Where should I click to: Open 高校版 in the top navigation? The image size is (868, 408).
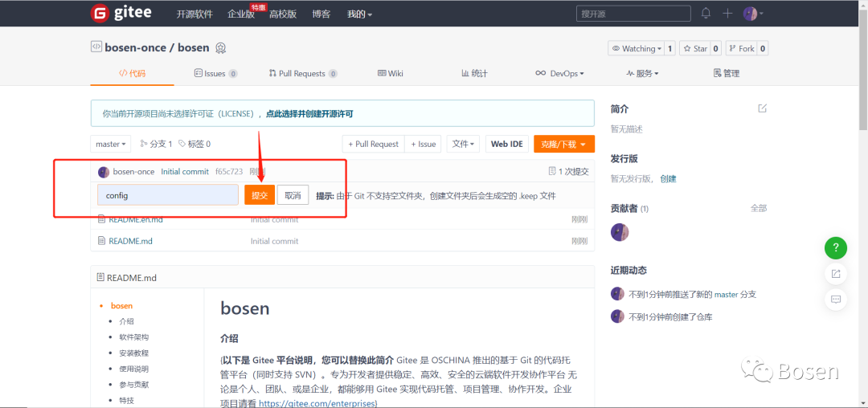[283, 14]
